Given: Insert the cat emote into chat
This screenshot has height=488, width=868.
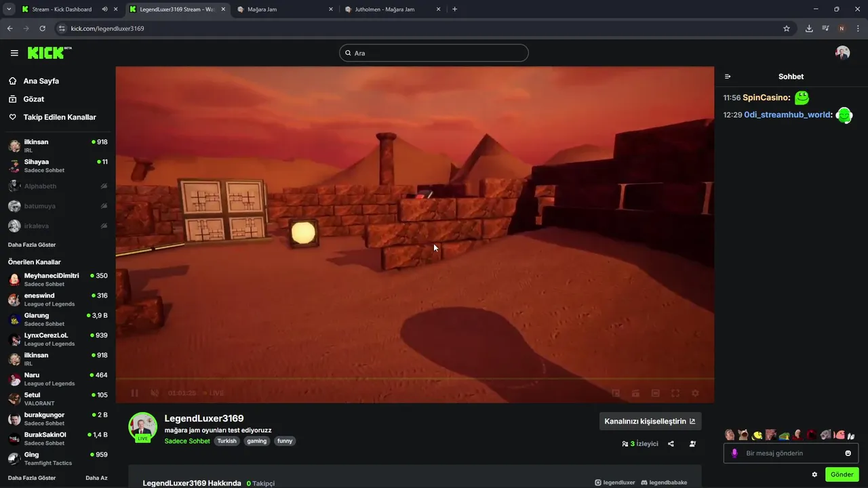Looking at the screenshot, I should coord(743,435).
